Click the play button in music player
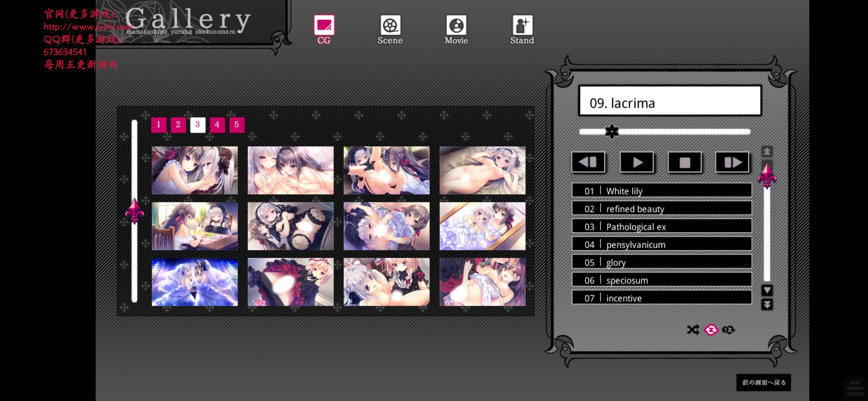 click(637, 162)
